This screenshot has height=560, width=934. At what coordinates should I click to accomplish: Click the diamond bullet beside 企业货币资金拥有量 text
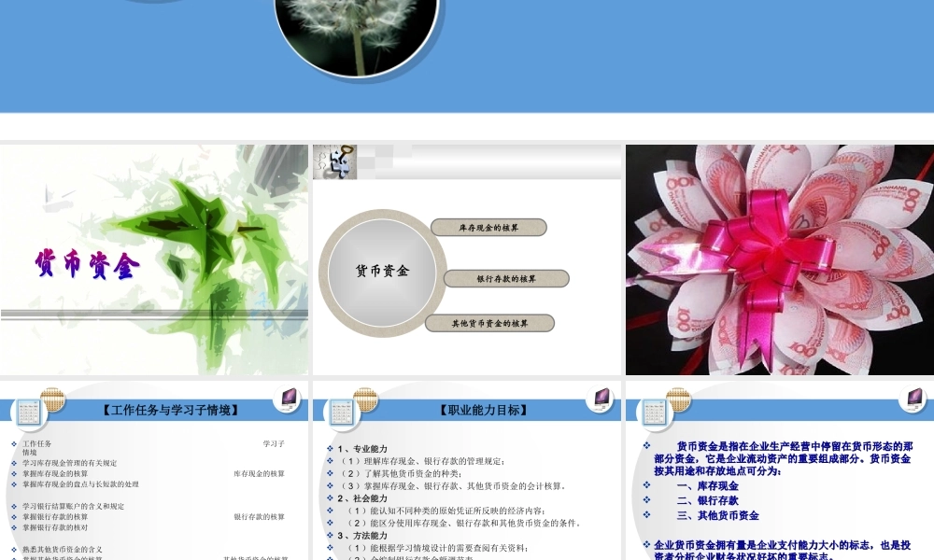[645, 544]
